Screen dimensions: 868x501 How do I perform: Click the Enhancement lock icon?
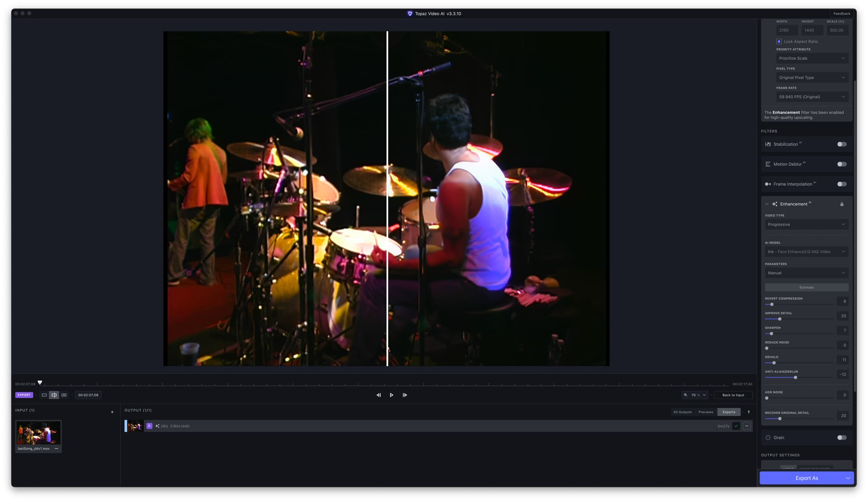click(x=842, y=204)
